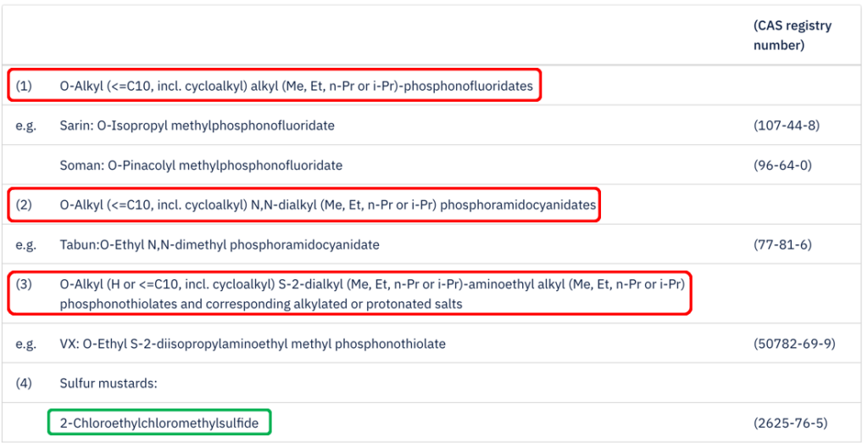Click the Soman: O-Pinacolyl methylphosphonofluoridate entry
This screenshot has height=448, width=868.
(201, 165)
